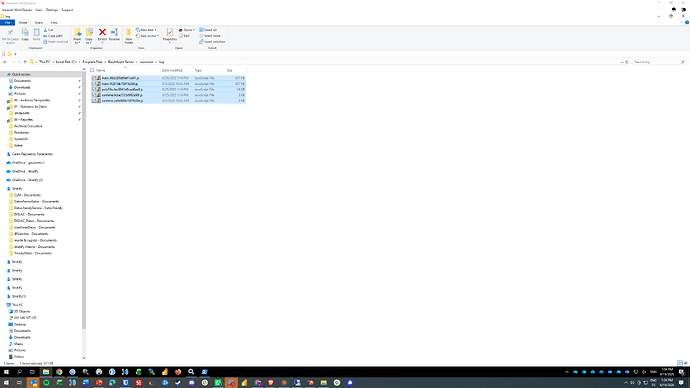Screen dimensions: 690x388
Task: Click the search box in Explorer
Action: click(x=659, y=62)
